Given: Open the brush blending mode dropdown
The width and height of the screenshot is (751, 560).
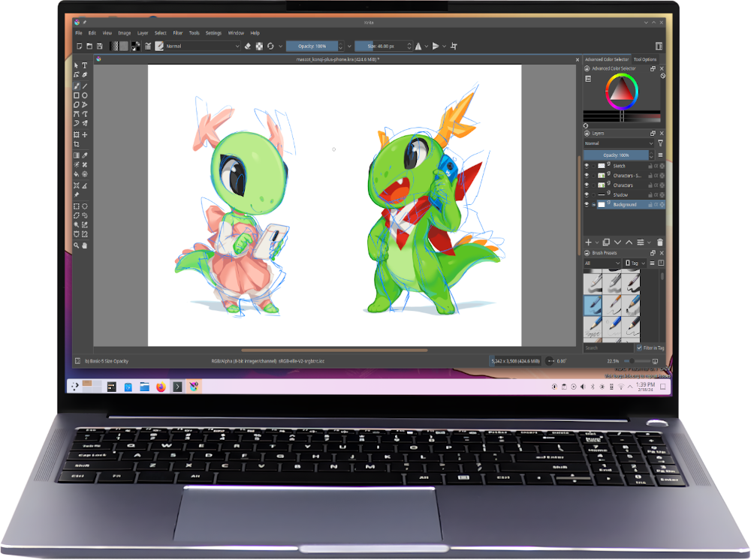Looking at the screenshot, I should click(x=201, y=46).
